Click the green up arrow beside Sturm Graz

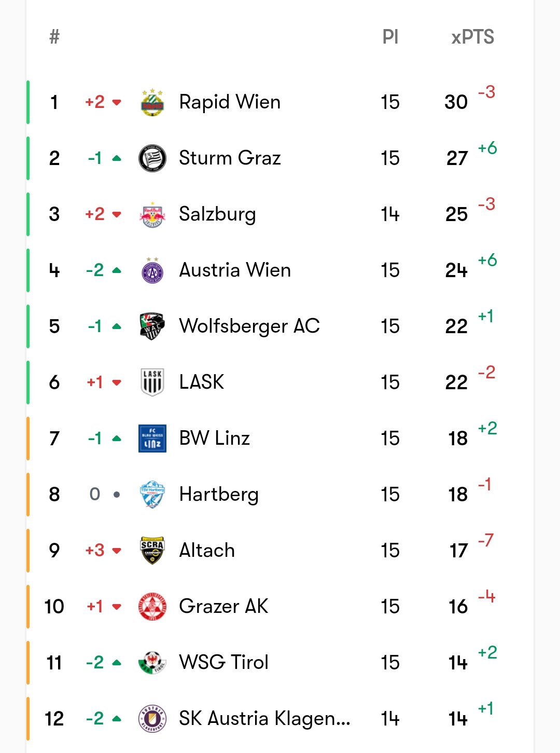pos(117,158)
